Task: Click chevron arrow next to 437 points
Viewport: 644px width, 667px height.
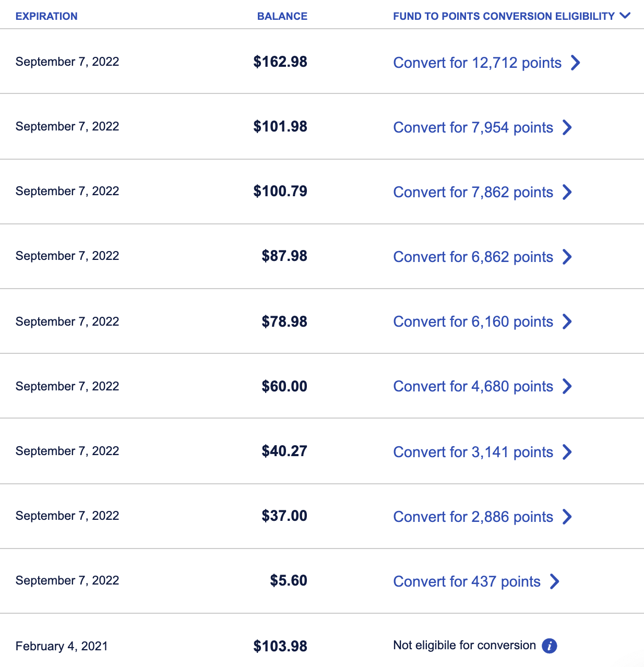Action: 554,581
